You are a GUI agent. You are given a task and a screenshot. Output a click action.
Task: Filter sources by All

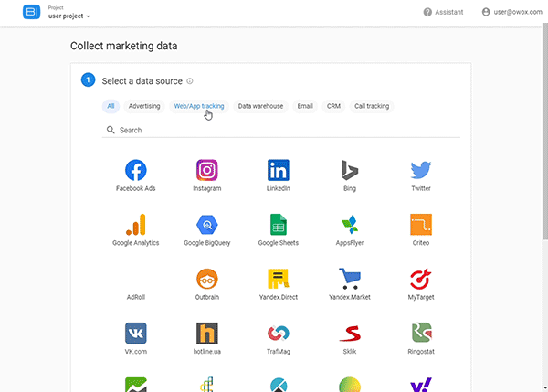[x=111, y=106]
